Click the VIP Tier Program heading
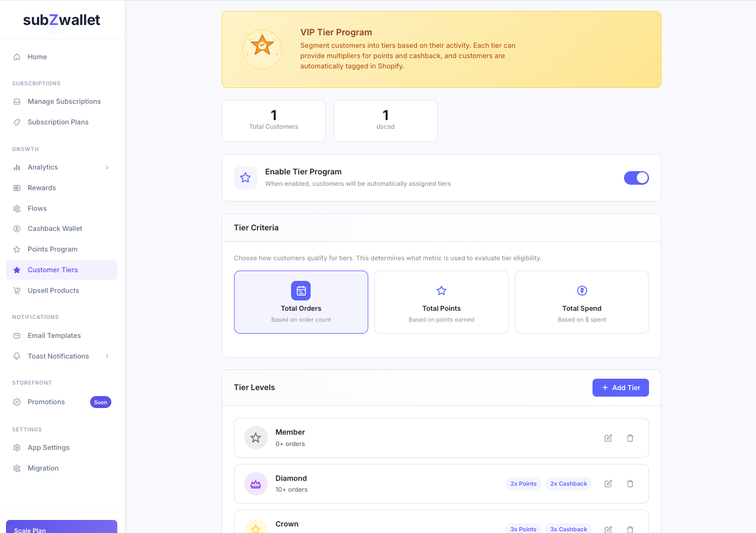 [336, 33]
